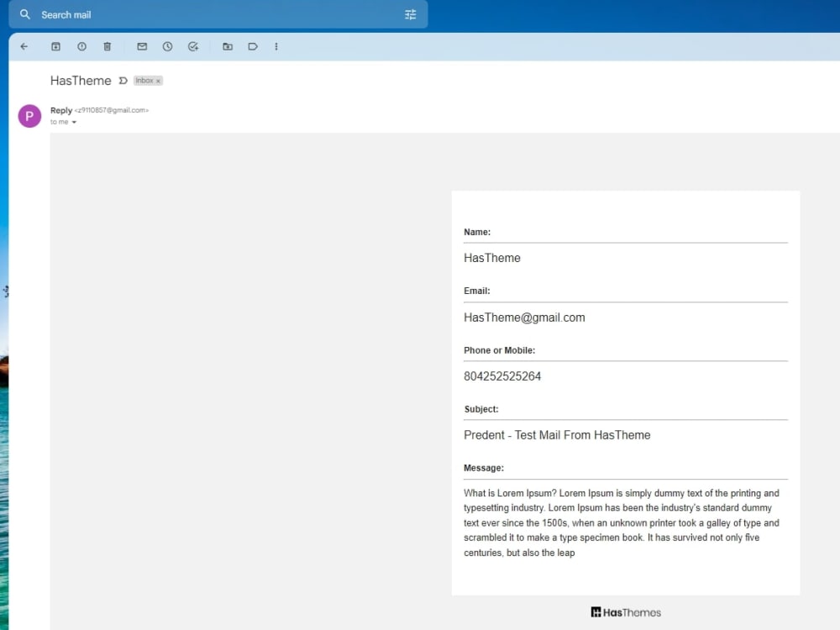Go back to inbox arrow
The image size is (840, 630).
click(x=24, y=46)
